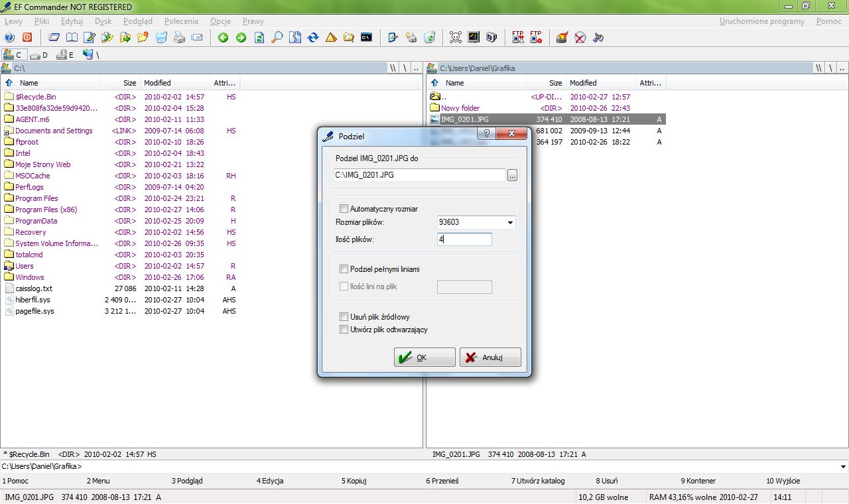Click the F6 Przenieś function button
849x504 pixels.
pyautogui.click(x=442, y=481)
